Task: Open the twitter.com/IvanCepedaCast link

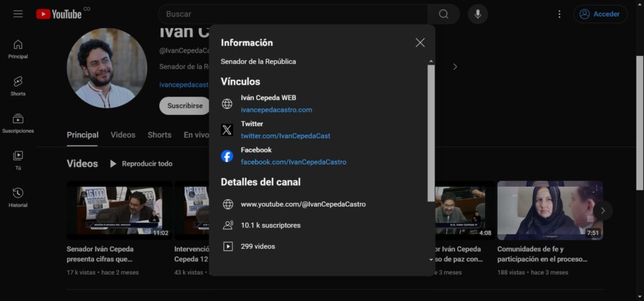Action: click(286, 136)
